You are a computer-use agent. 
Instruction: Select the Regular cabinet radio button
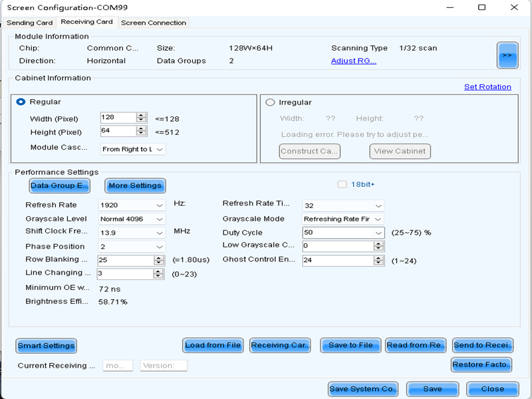[x=21, y=102]
